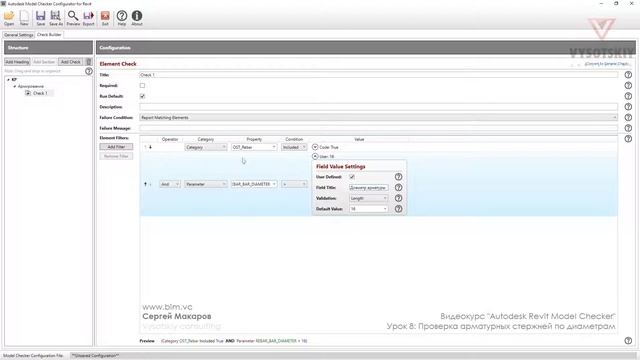Toggle the User Defined checkbox
The width and height of the screenshot is (640, 360).
coord(352,177)
